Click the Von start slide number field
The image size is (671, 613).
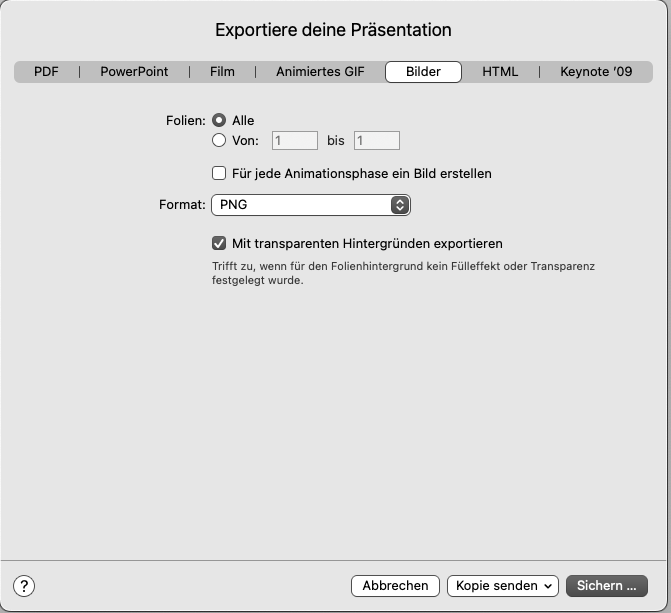click(x=294, y=141)
